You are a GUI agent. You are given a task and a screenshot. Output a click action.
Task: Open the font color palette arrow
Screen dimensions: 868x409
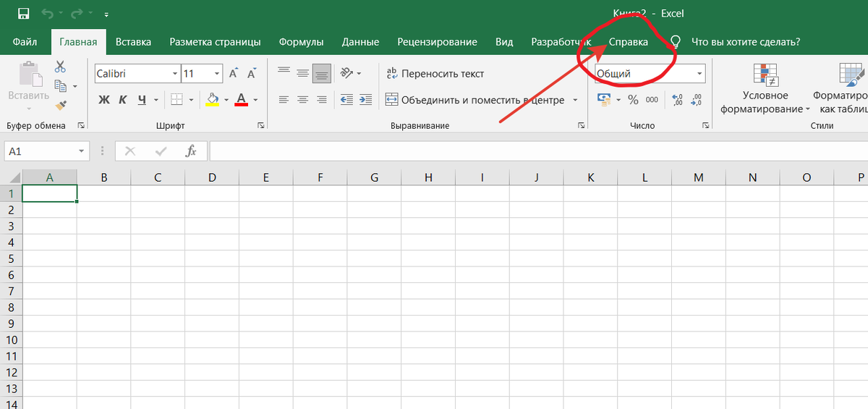256,100
